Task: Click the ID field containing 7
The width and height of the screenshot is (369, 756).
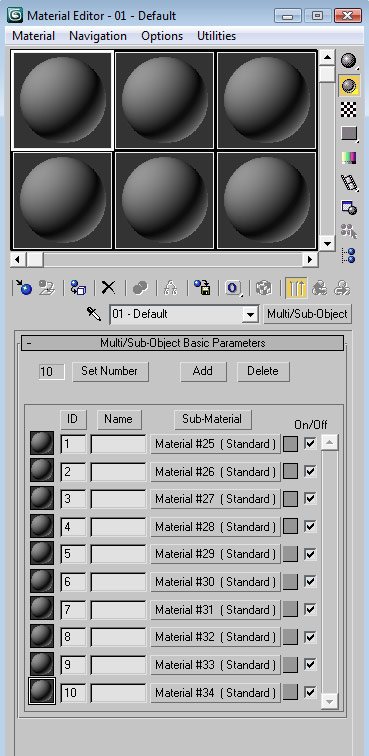Action: (73, 610)
